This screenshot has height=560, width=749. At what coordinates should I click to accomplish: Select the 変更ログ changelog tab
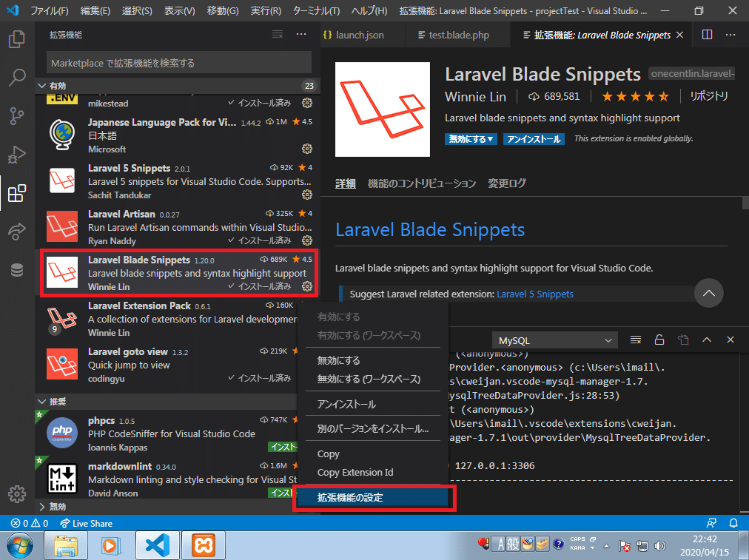(506, 183)
